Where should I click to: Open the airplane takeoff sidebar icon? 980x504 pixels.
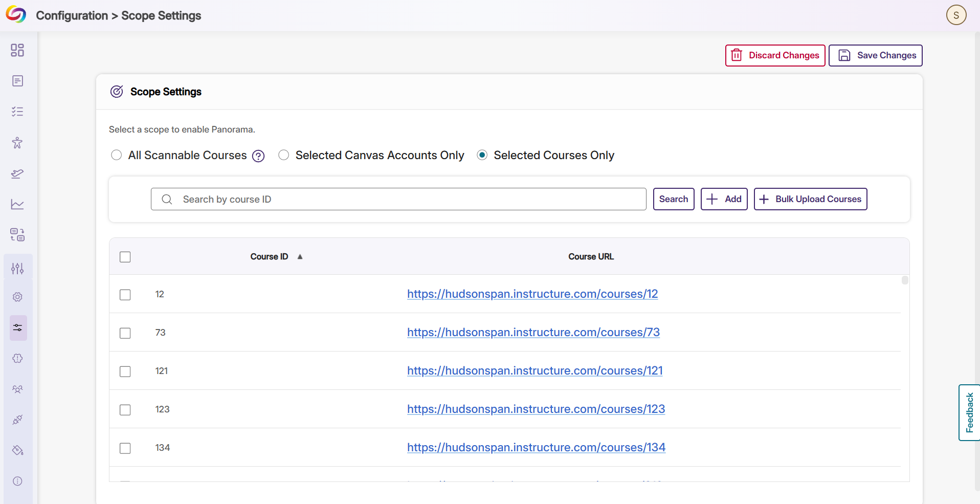pos(17,173)
